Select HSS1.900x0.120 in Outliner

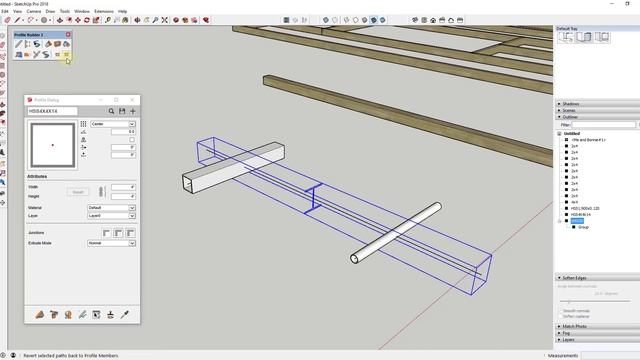(x=585, y=209)
